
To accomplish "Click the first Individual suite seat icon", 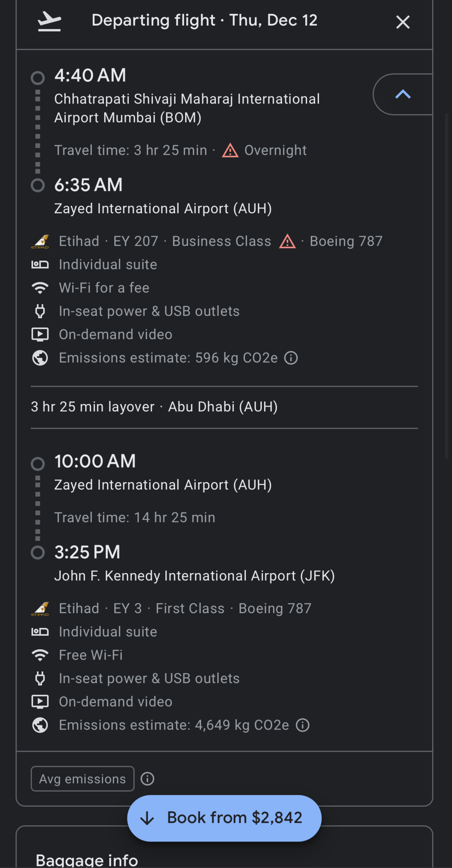I will click(40, 264).
